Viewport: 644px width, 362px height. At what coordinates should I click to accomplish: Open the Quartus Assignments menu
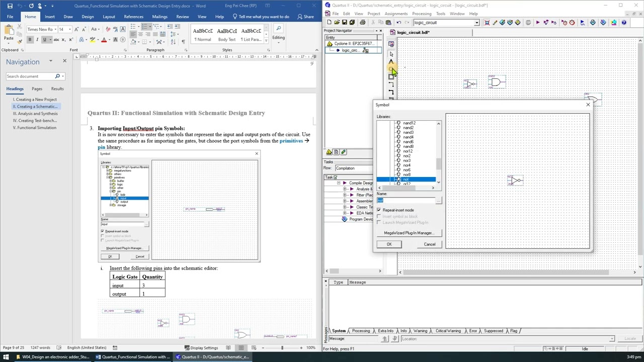[x=396, y=14]
